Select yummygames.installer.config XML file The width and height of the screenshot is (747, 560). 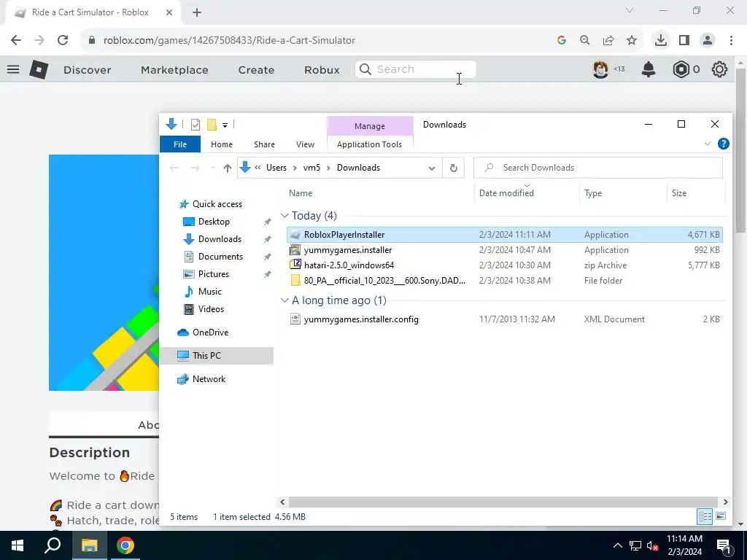[361, 319]
